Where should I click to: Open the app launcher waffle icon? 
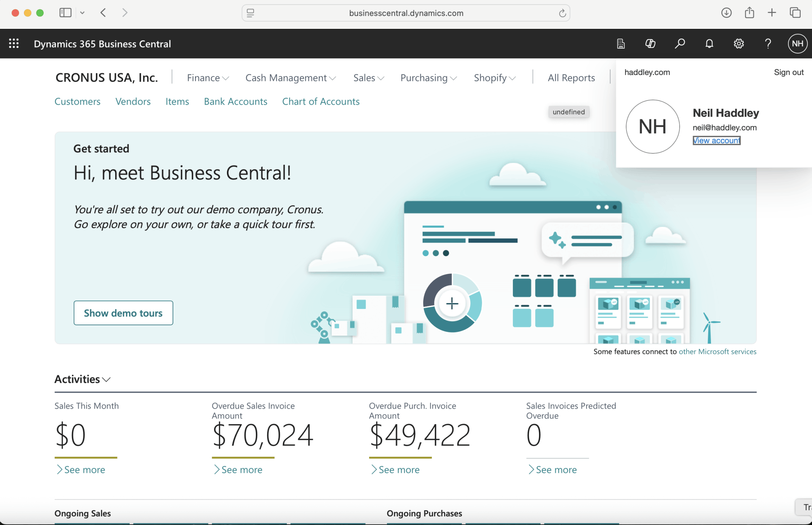pyautogui.click(x=14, y=44)
